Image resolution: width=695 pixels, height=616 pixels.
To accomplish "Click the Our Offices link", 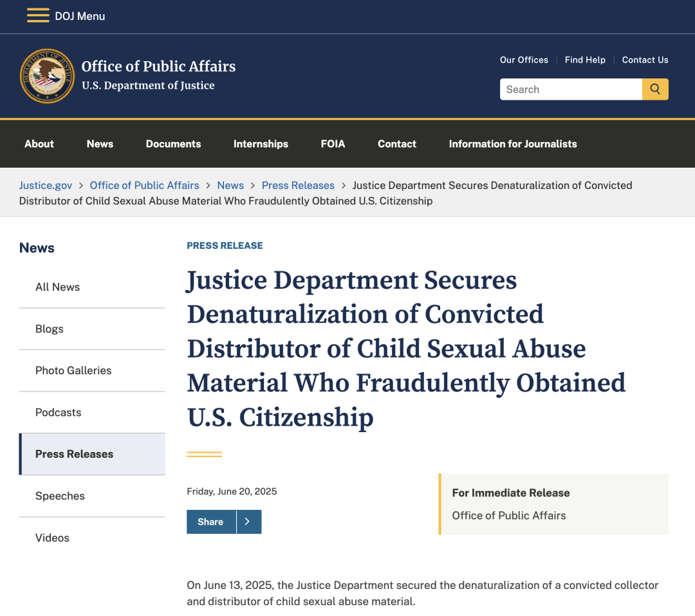I will [524, 60].
